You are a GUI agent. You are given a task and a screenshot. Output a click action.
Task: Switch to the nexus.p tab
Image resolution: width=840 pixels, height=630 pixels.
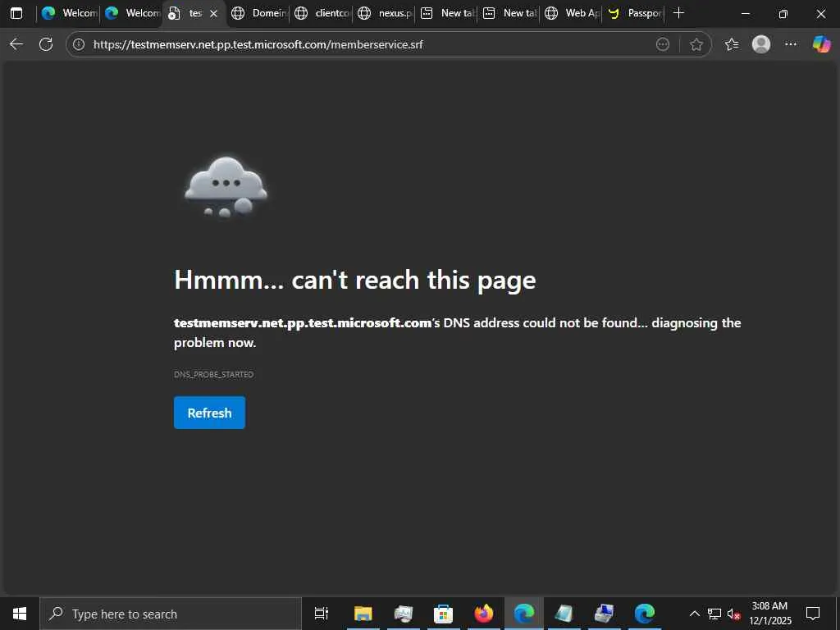pos(385,13)
